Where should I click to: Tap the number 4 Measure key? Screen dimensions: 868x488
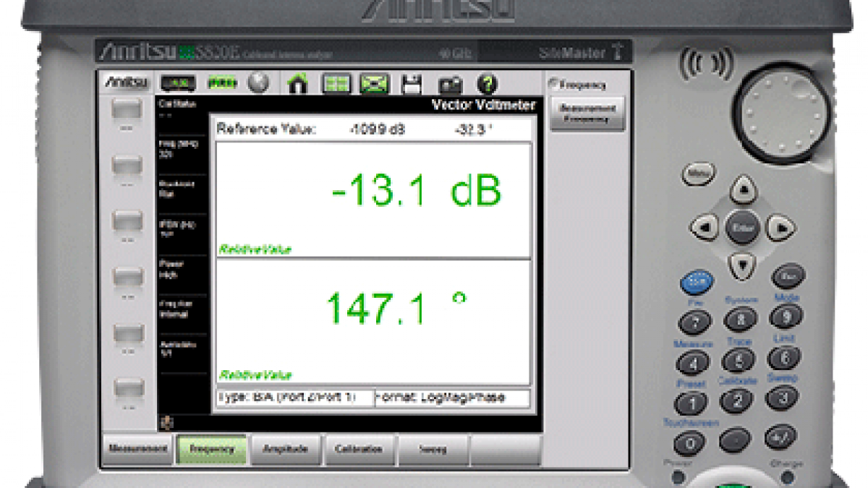(693, 362)
